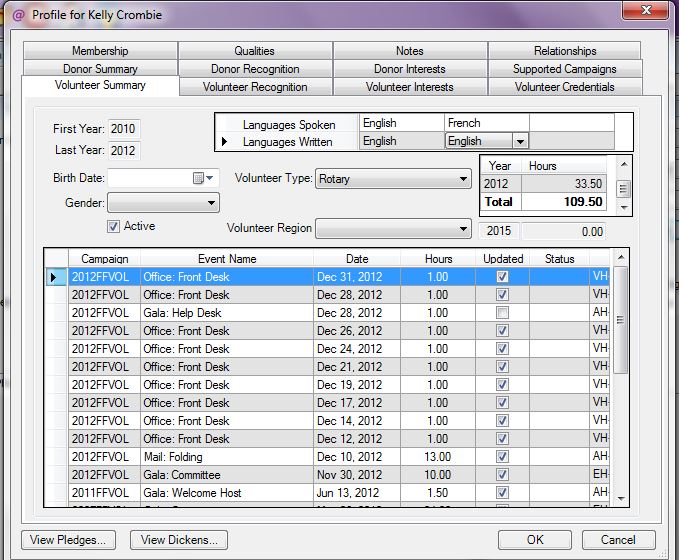This screenshot has height=560, width=679.
Task: Switch to the Donor Summary tab
Action: tap(100, 68)
